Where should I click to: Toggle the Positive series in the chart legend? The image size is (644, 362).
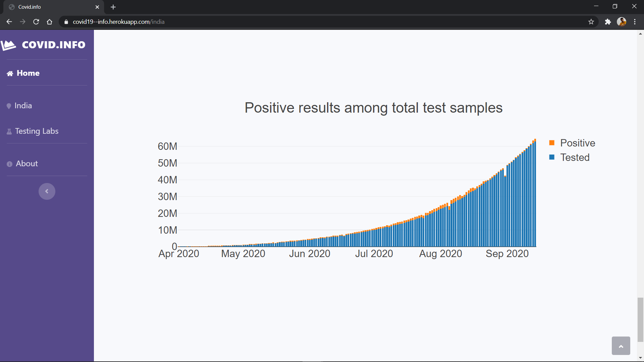coord(577,143)
